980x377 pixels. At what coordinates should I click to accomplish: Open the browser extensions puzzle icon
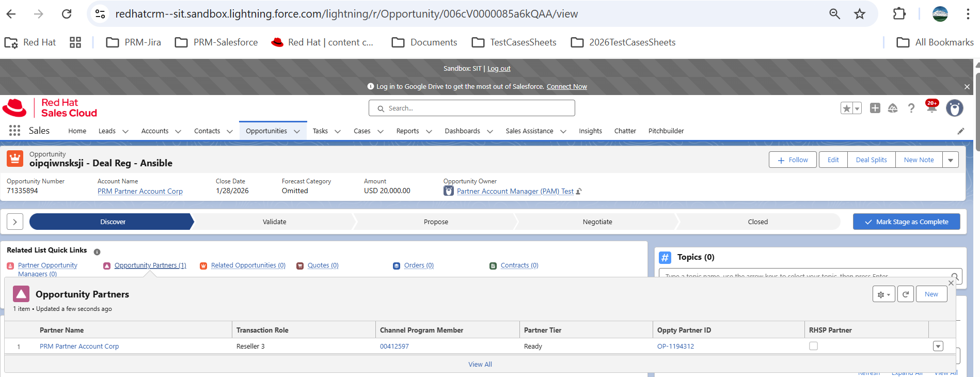[899, 14]
